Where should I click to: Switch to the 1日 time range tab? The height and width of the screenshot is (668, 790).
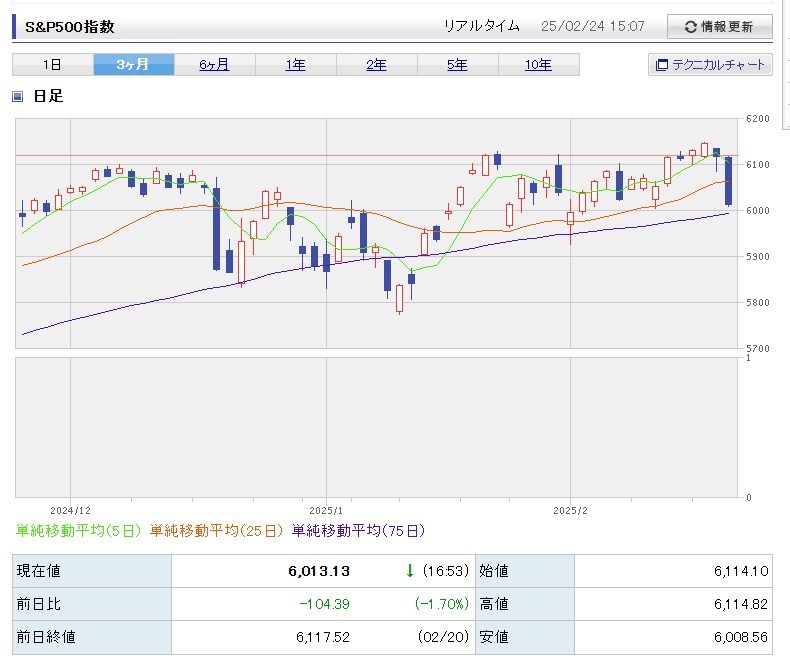52,65
